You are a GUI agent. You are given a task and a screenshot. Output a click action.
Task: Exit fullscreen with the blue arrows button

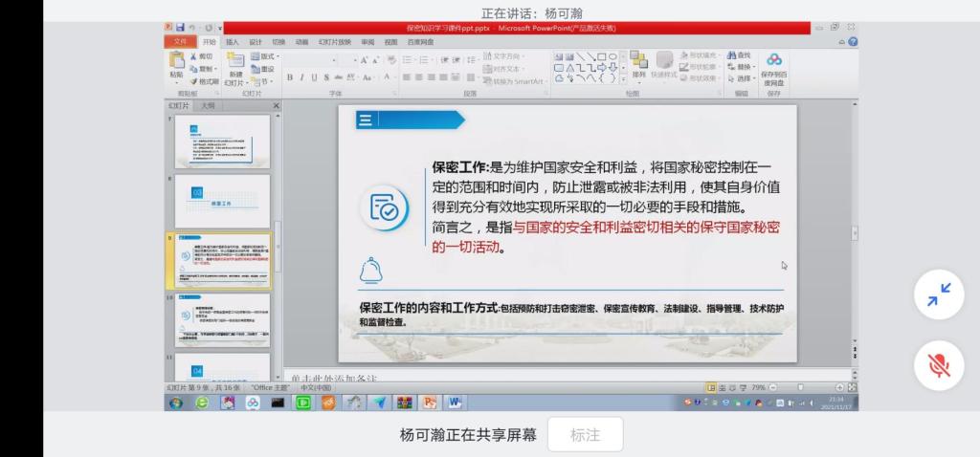pos(939,296)
